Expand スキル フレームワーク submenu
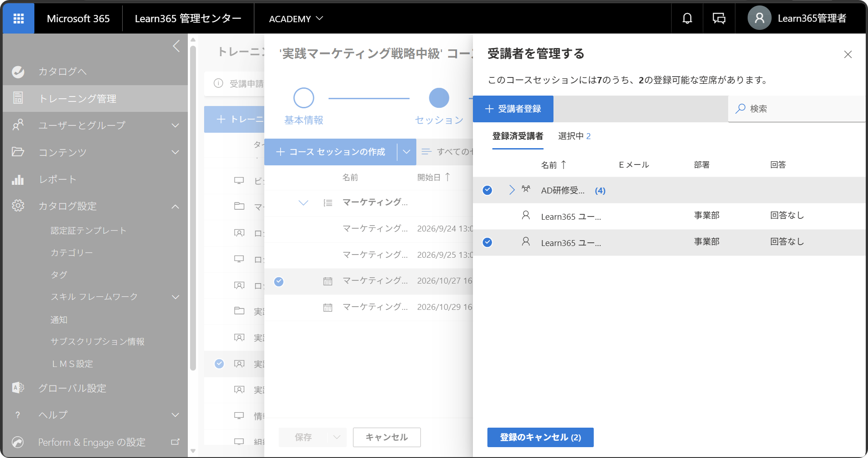 176,297
